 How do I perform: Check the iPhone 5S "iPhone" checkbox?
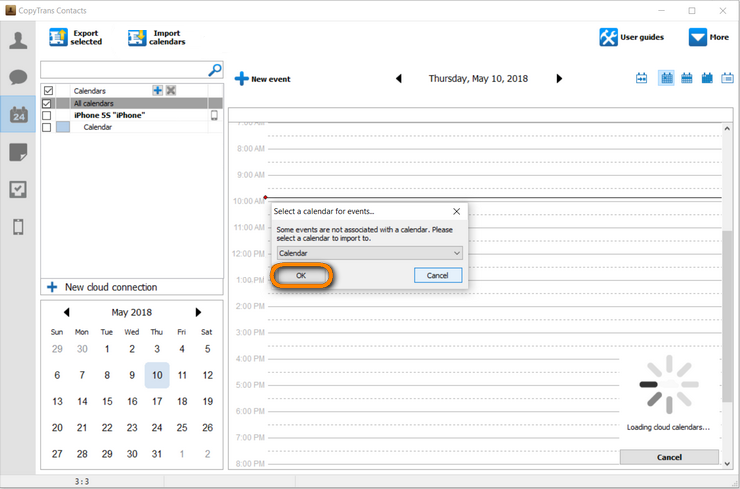pos(47,115)
